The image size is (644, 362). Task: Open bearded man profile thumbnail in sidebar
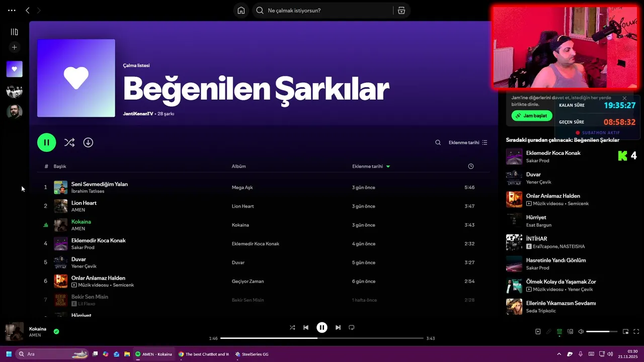(x=14, y=111)
